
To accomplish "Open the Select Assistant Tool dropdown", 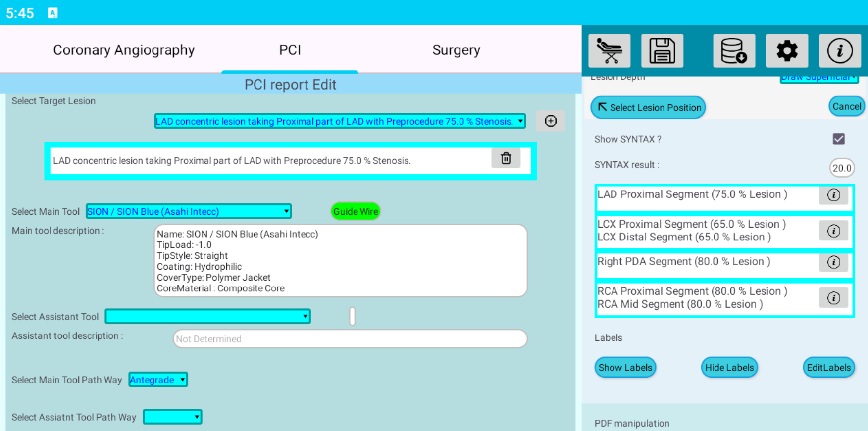I will pos(207,316).
